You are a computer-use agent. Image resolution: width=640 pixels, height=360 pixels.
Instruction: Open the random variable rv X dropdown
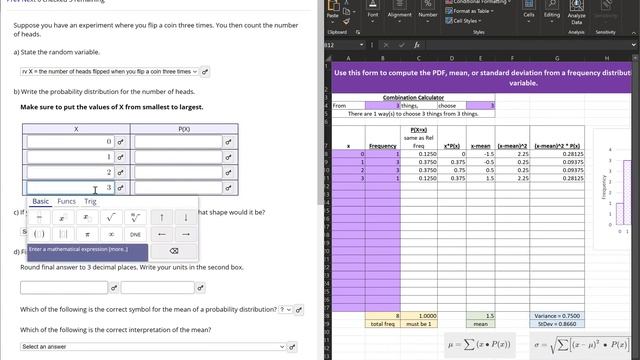(109, 72)
